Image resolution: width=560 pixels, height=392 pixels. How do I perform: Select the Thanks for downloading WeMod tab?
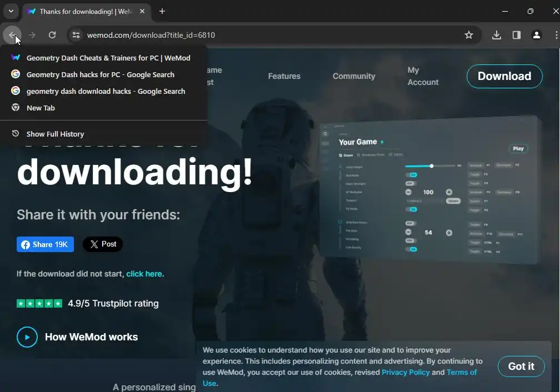87,12
